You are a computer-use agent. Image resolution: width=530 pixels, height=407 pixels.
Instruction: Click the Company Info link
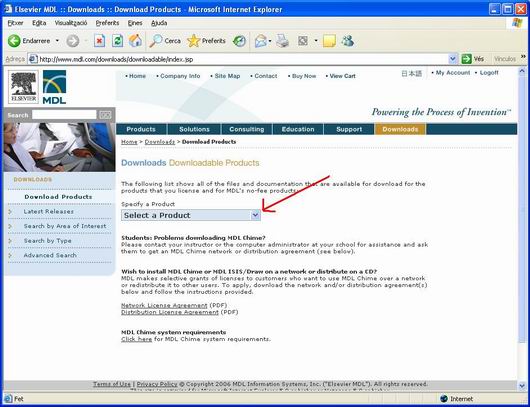click(180, 76)
